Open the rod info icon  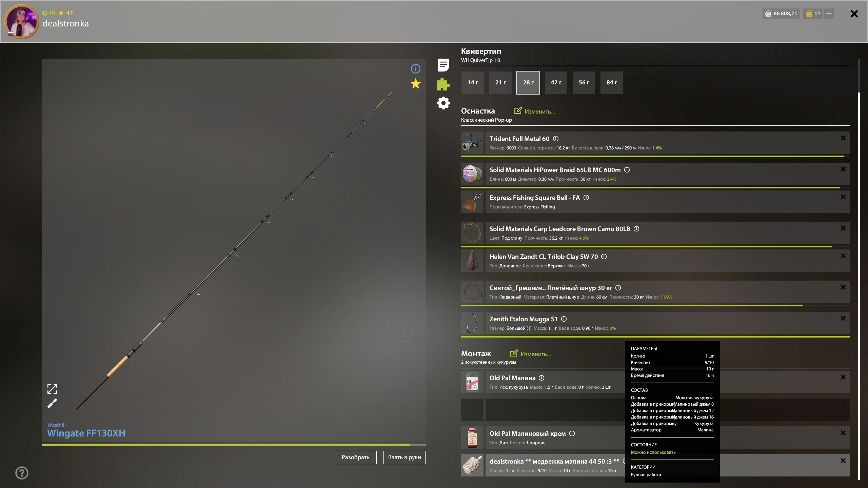415,69
